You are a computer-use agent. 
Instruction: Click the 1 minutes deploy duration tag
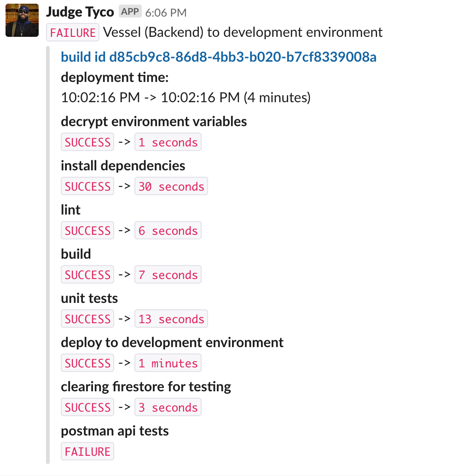pyautogui.click(x=168, y=363)
